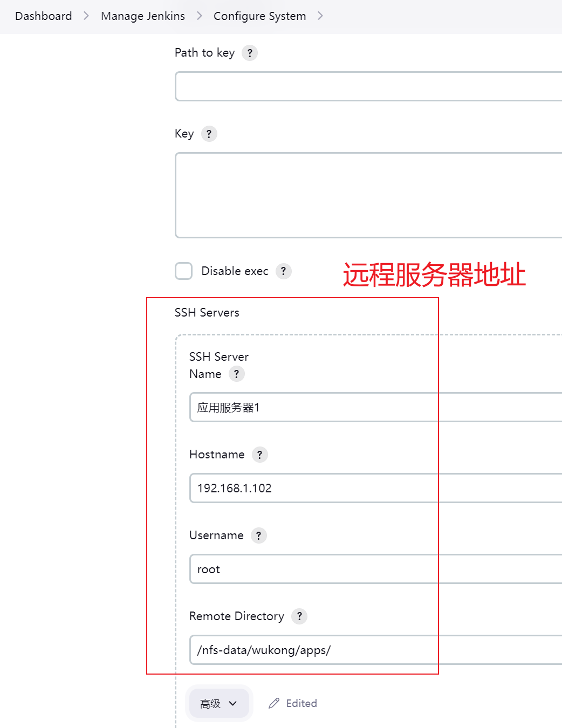
Task: Expand the 高级 advanced options dropdown
Action: 218,703
